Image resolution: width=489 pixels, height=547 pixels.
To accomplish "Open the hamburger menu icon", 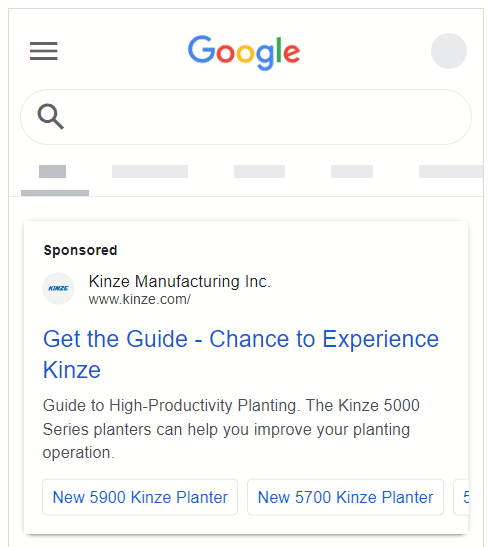I will coord(44,51).
